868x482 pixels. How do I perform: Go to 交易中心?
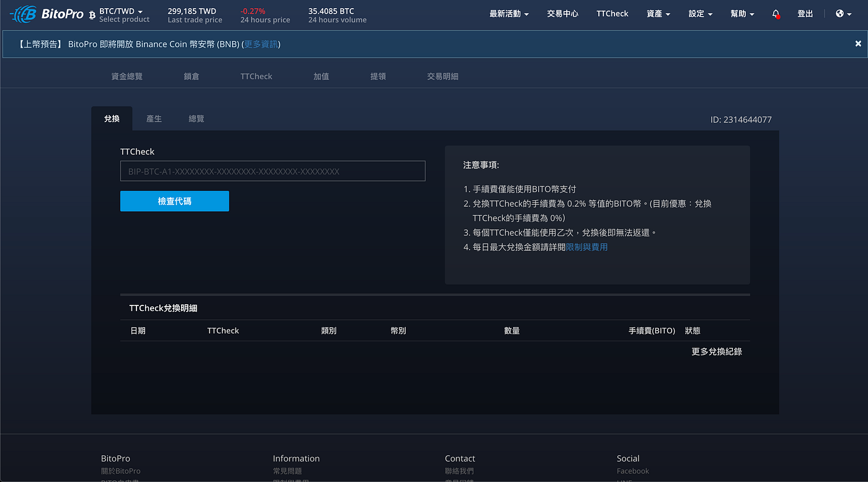click(563, 14)
